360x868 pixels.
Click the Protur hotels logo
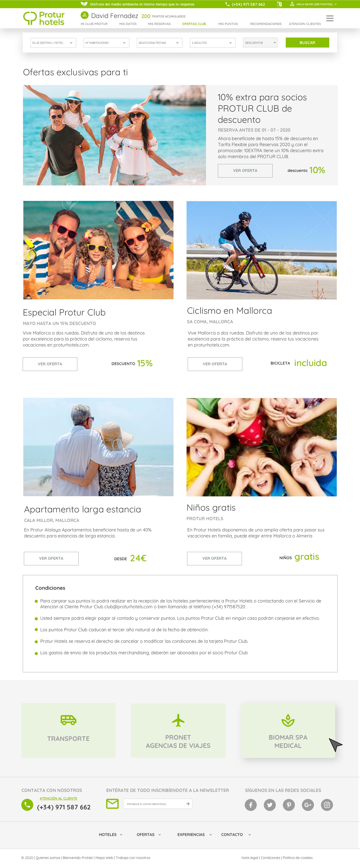coord(44,18)
